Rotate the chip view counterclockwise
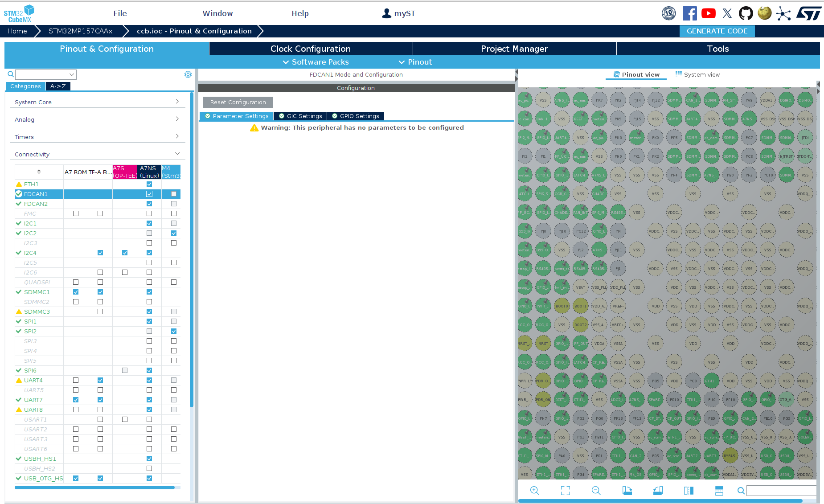The height and width of the screenshot is (504, 824). 657,490
